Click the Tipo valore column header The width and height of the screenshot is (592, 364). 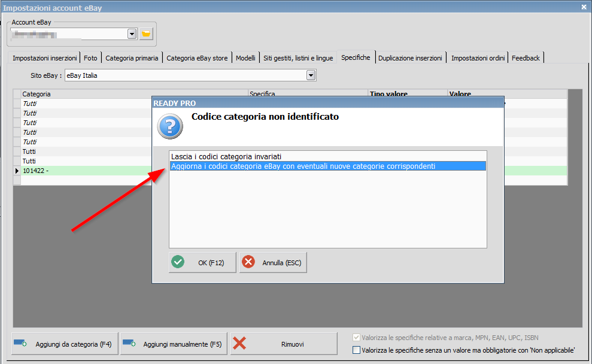408,93
